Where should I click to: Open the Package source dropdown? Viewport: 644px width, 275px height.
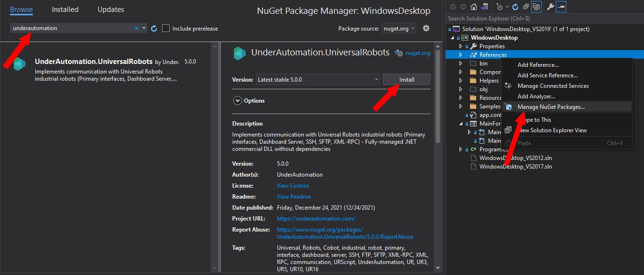click(x=399, y=29)
